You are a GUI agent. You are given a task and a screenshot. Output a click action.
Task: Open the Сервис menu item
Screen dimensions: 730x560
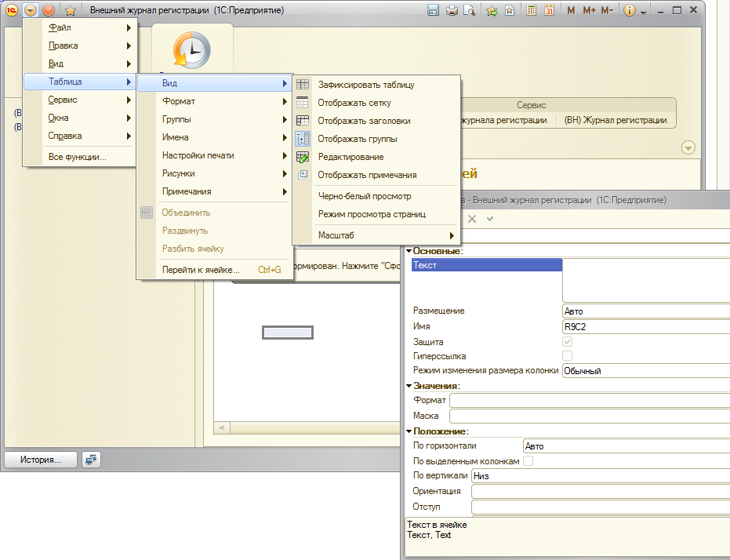click(80, 100)
